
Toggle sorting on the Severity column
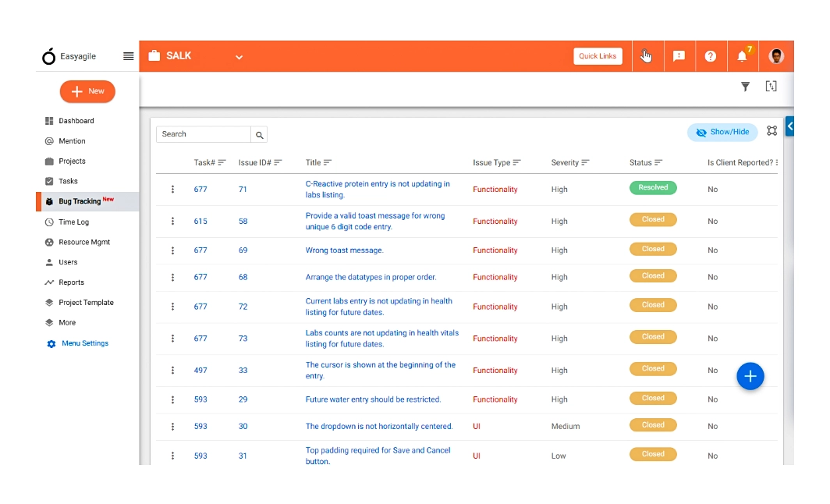point(584,162)
